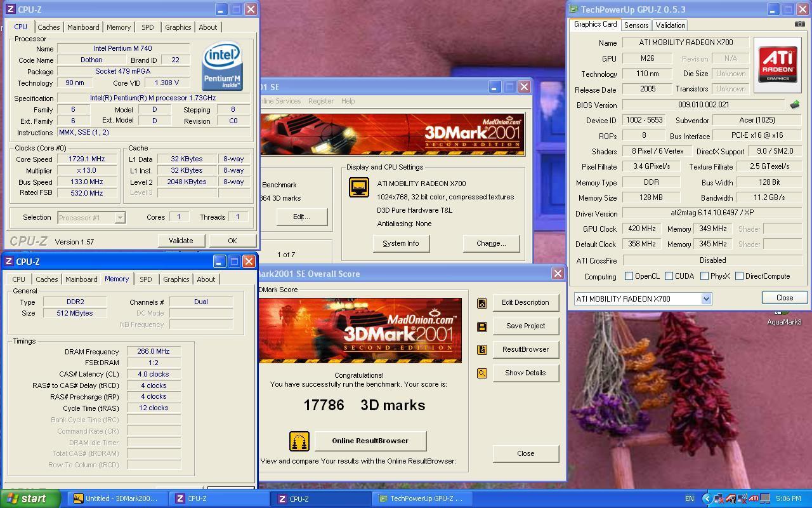Click the Validate button in CPU-Z

coord(180,241)
